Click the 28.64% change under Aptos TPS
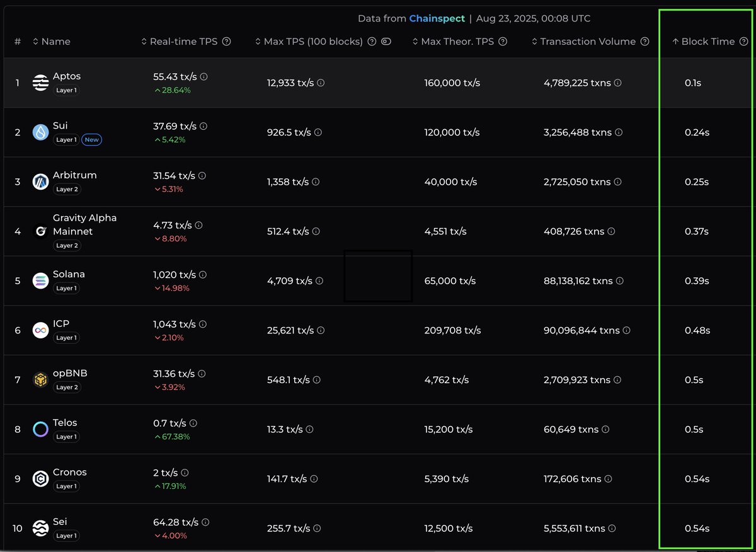 point(172,90)
